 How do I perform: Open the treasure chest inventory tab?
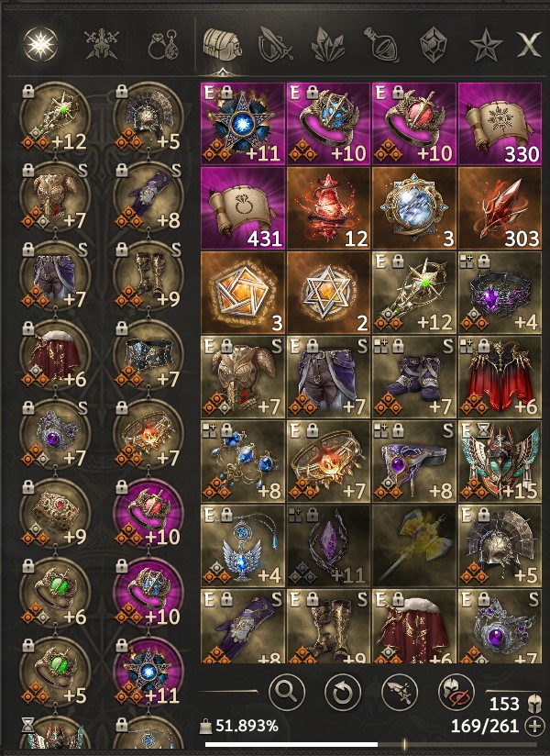[x=222, y=45]
